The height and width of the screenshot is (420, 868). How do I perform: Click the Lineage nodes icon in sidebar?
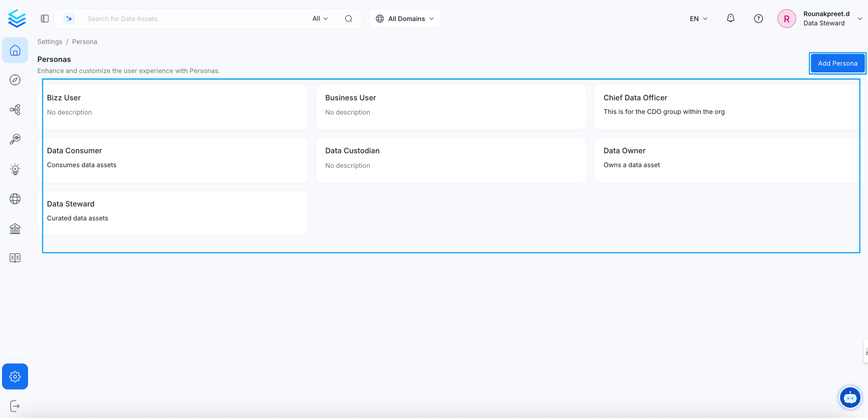coord(15,110)
